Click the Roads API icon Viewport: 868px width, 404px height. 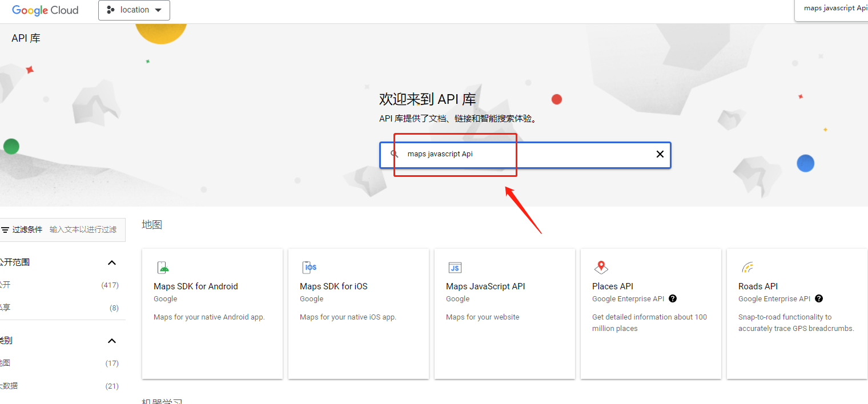coord(748,267)
